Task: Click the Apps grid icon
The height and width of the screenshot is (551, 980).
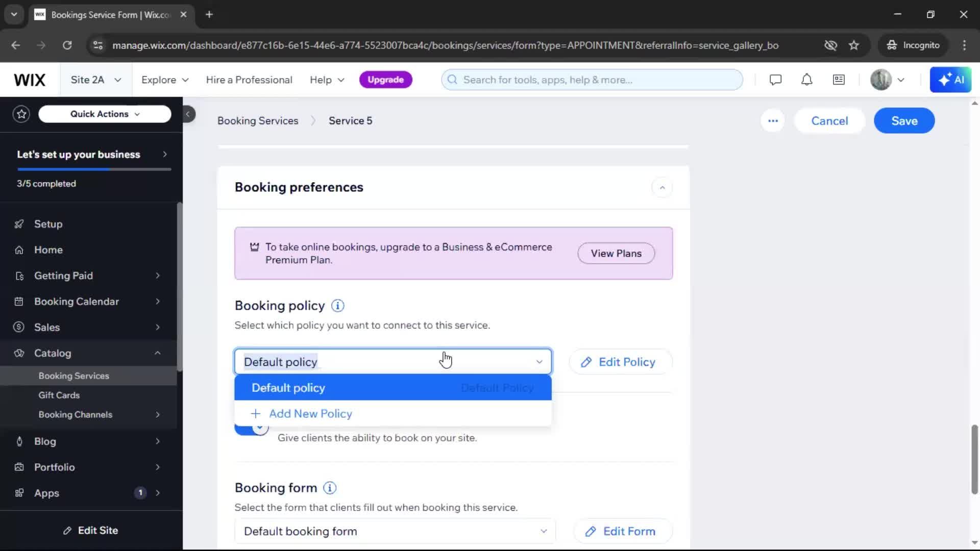Action: click(19, 493)
